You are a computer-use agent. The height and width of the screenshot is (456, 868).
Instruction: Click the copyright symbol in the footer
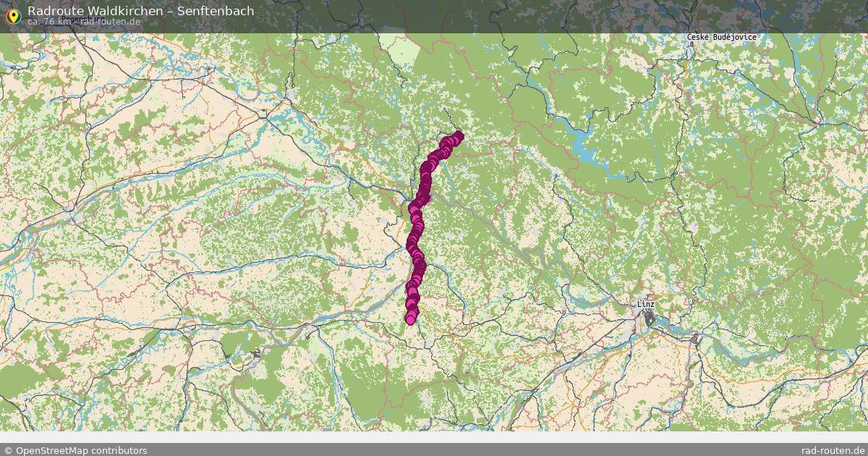8,450
